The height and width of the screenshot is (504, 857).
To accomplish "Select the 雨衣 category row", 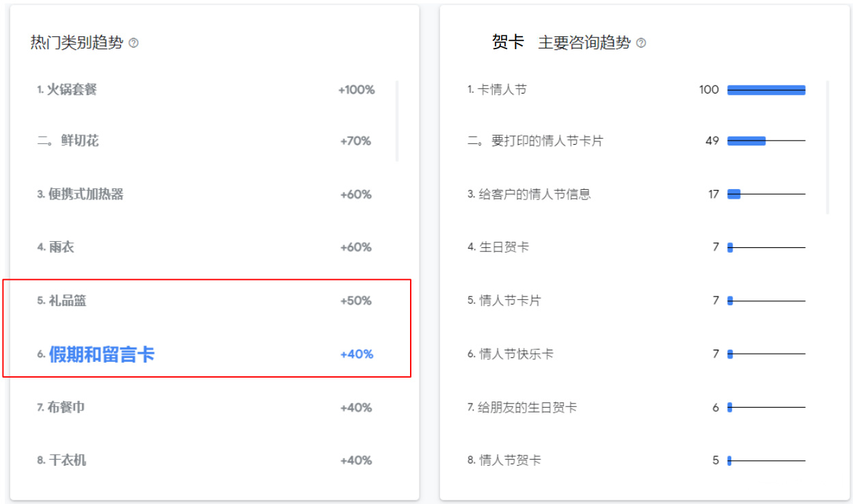I will pyautogui.click(x=62, y=247).
